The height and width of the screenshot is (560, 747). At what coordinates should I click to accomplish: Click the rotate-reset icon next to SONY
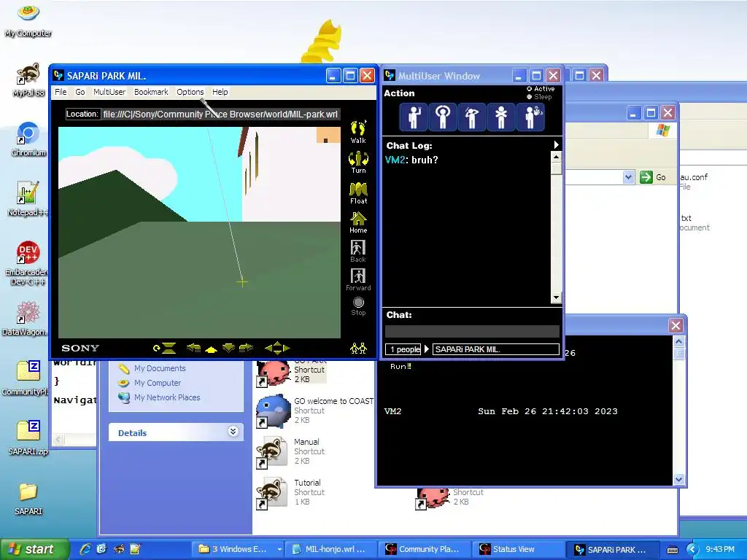tap(165, 348)
